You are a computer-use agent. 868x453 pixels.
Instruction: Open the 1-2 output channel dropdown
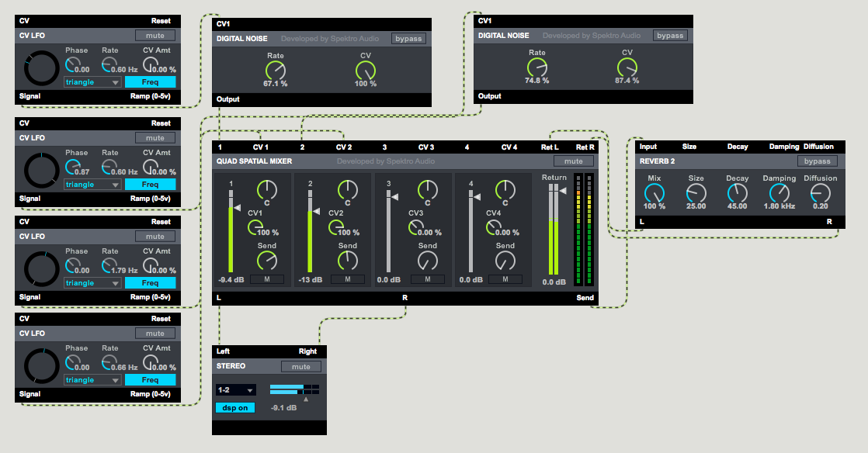[236, 390]
